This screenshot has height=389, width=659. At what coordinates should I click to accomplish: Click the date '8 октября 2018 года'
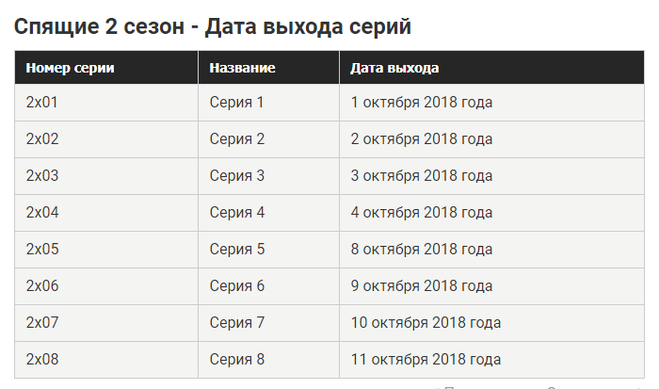422,250
